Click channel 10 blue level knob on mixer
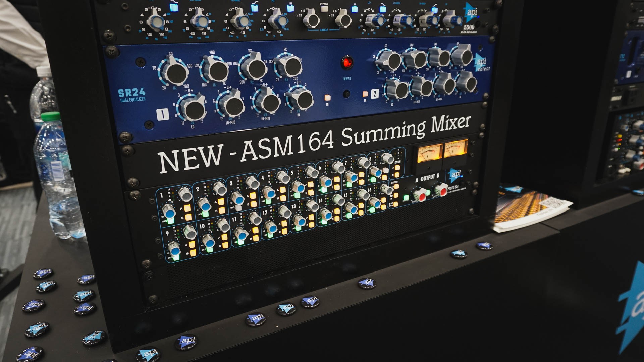 coord(208,241)
